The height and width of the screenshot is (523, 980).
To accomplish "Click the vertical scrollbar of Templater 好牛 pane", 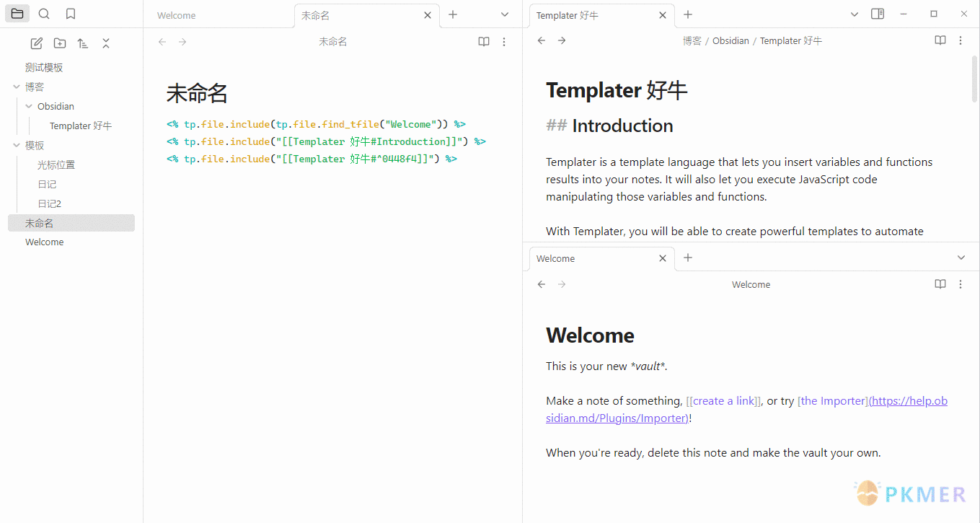I will [x=974, y=78].
